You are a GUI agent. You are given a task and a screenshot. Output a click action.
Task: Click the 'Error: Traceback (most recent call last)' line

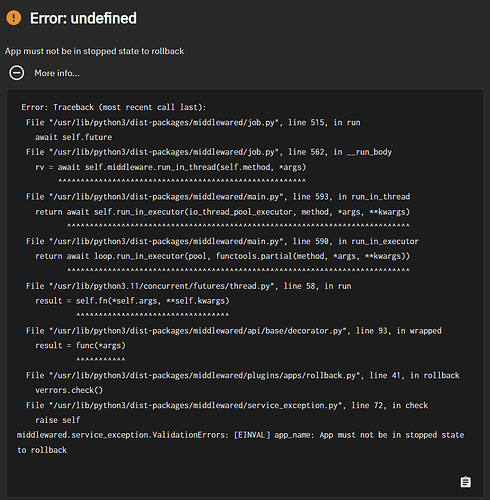coord(114,107)
